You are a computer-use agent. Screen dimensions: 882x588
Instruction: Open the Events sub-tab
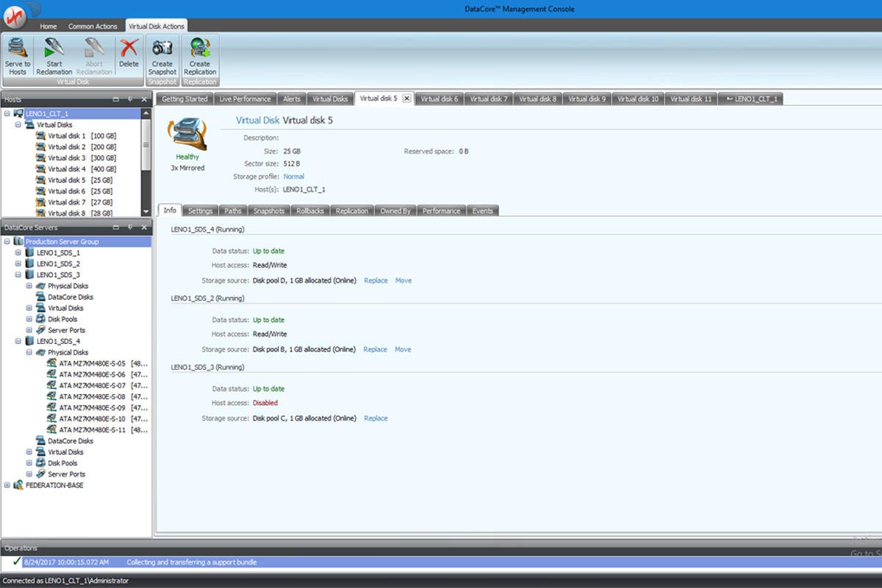pyautogui.click(x=483, y=211)
